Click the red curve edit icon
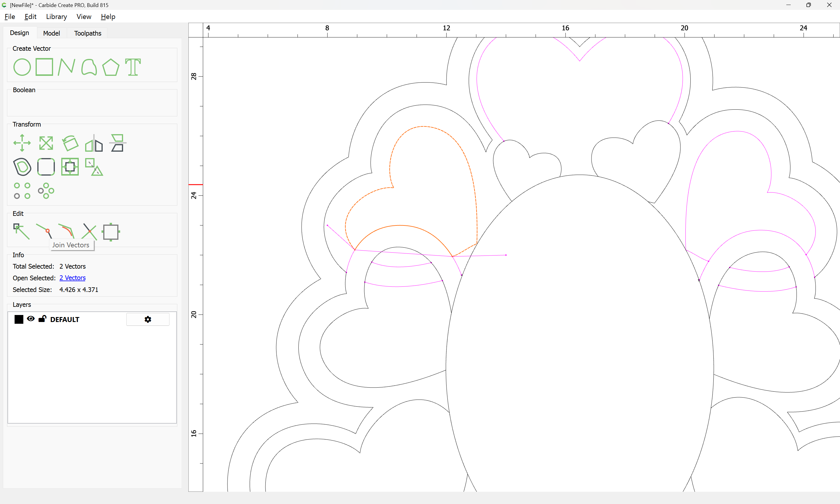The width and height of the screenshot is (840, 504). pyautogui.click(x=66, y=231)
